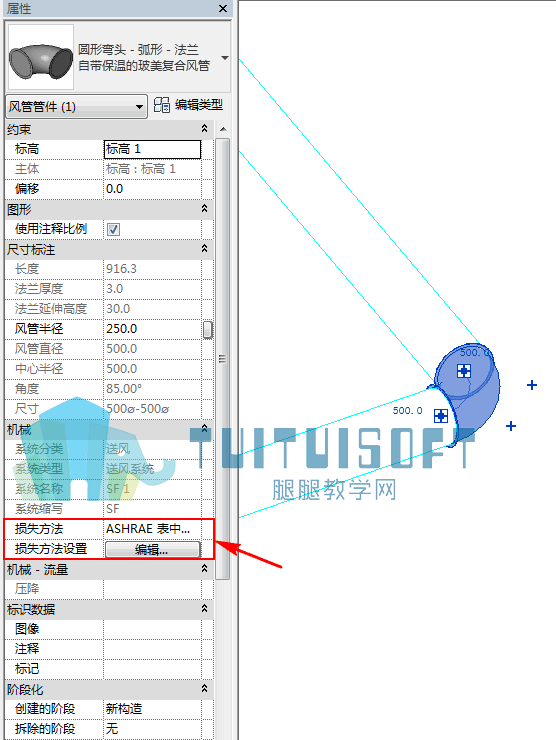Collapse the 图形 section

[x=204, y=208]
